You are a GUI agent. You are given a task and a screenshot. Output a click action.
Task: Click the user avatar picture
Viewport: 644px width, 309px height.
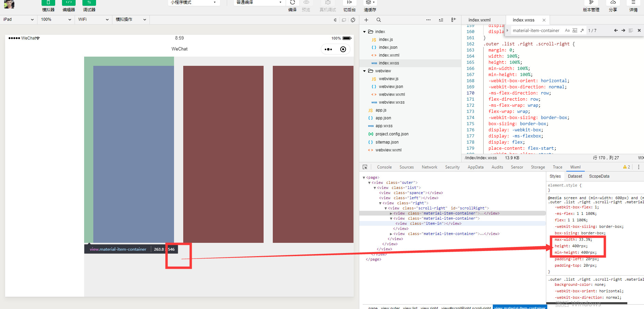9,4
